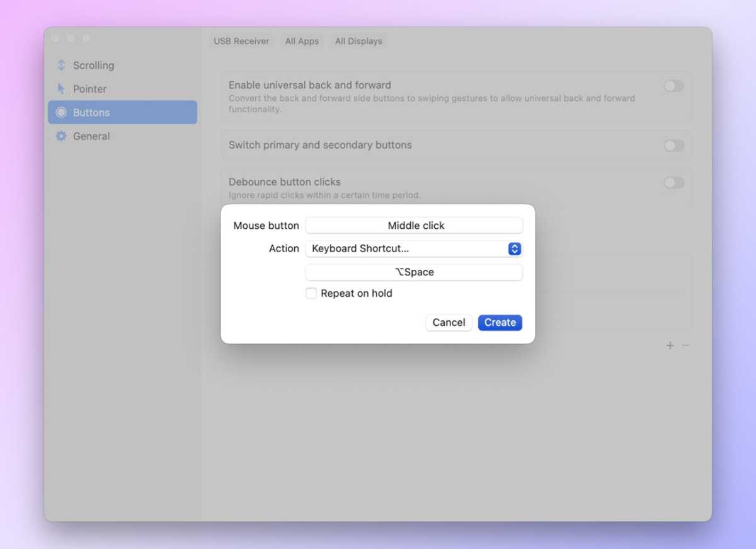Click the Create button
756x549 pixels.
point(500,322)
